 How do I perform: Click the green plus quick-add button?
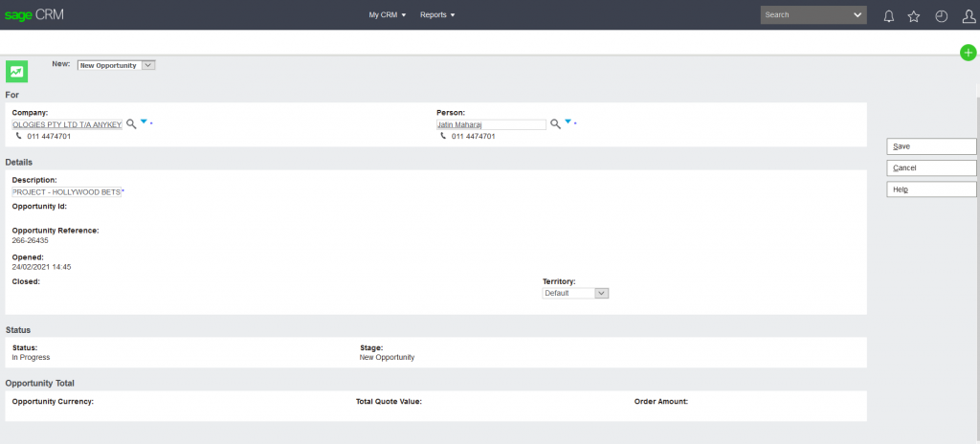coord(969,53)
